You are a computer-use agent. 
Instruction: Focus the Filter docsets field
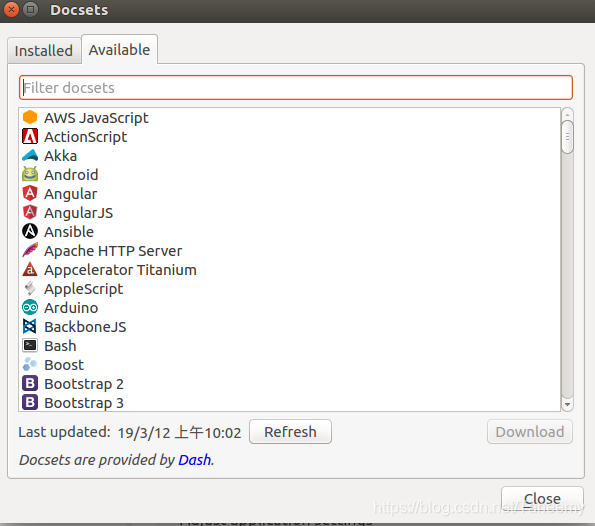(296, 88)
